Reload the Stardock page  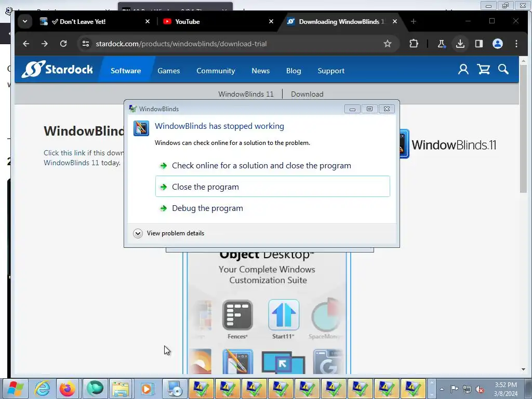[x=63, y=44]
